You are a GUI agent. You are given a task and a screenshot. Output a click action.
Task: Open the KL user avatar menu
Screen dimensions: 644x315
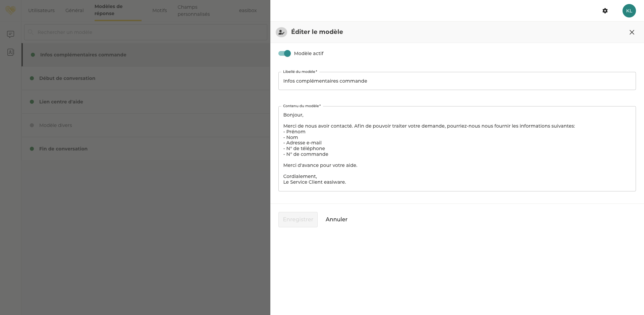tap(629, 11)
